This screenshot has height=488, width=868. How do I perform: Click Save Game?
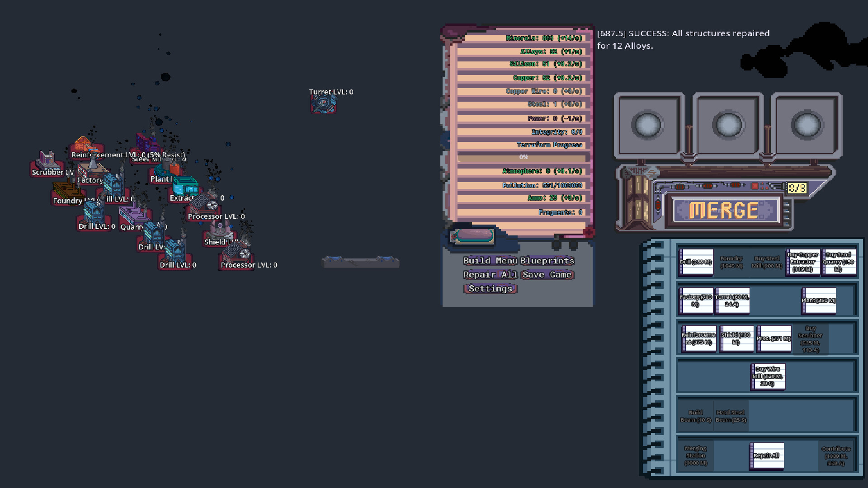(547, 275)
